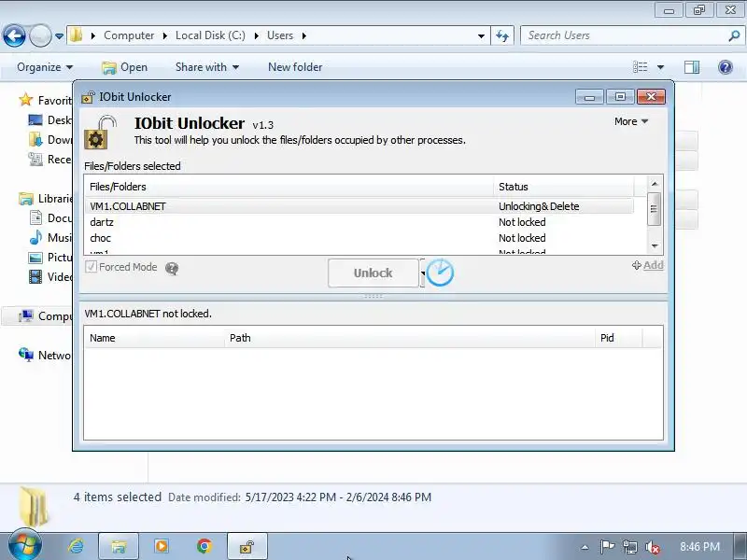This screenshot has height=560, width=747.
Task: Select Recent Places in navigation pane
Action: tap(49, 159)
